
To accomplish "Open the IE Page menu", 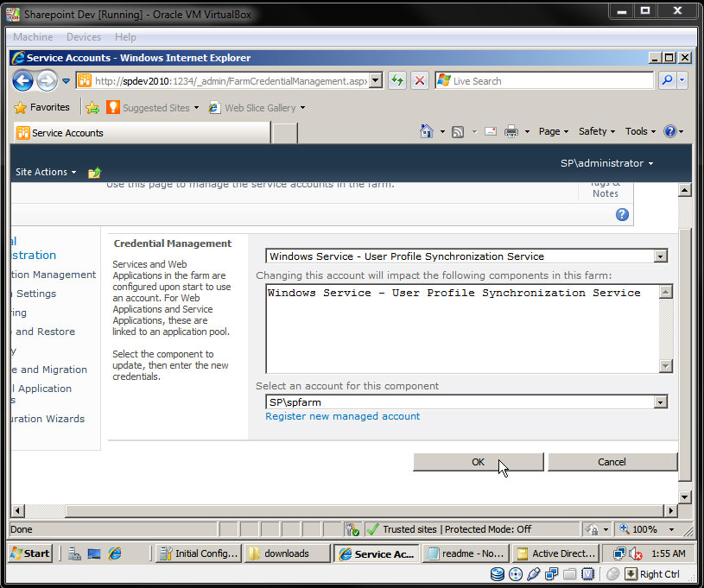I will pyautogui.click(x=554, y=131).
